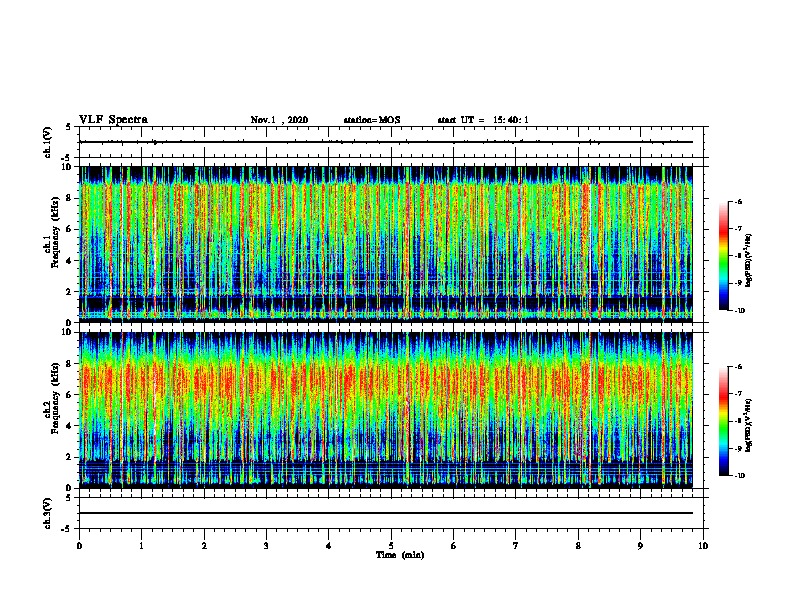
Task: Click the "ch.1(V)" axis label
Action: coord(48,142)
